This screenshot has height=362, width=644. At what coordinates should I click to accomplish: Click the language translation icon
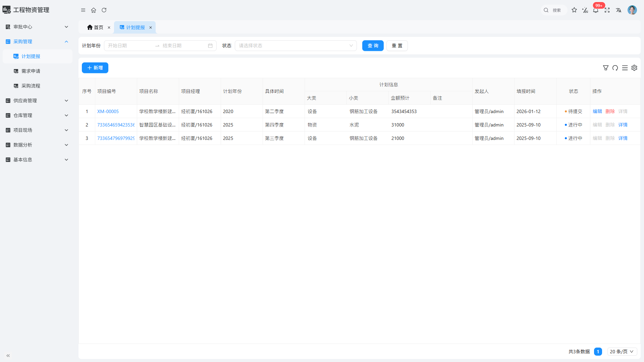619,10
